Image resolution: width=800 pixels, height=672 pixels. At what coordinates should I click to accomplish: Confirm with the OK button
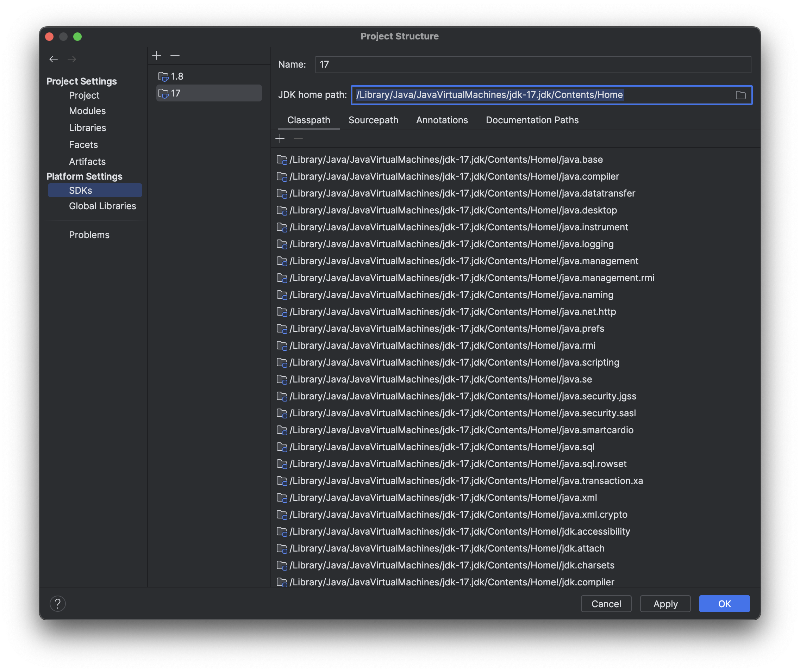724,603
